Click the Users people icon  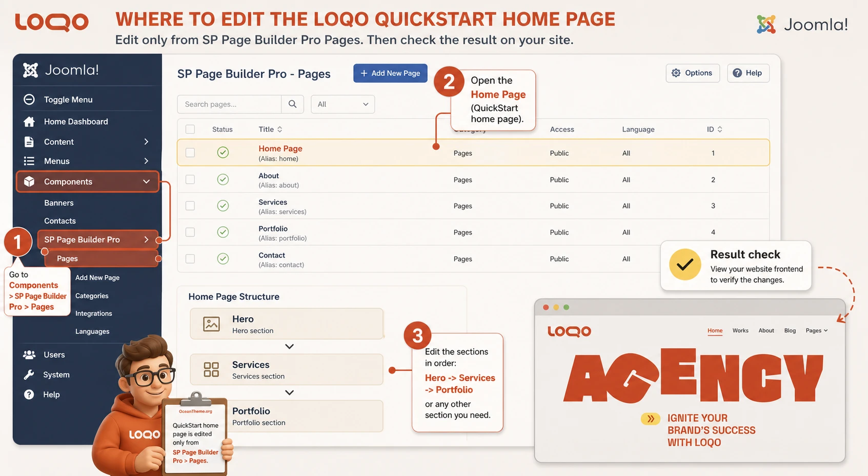[x=29, y=355]
